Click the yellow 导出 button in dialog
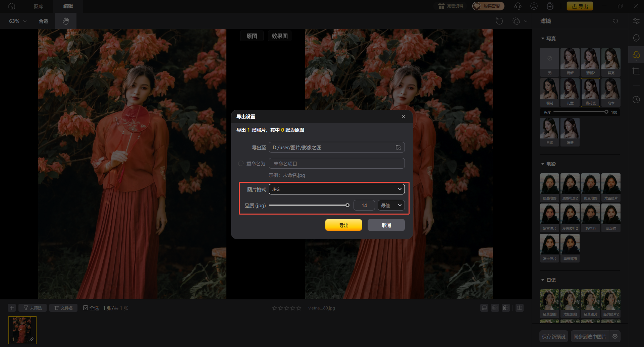Image resolution: width=644 pixels, height=347 pixels. (343, 225)
